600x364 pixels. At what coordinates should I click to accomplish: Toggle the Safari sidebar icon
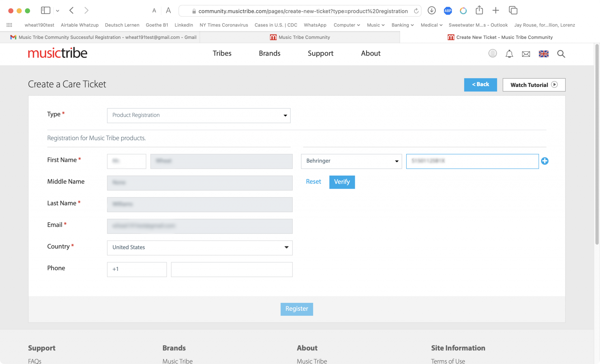[x=45, y=11]
